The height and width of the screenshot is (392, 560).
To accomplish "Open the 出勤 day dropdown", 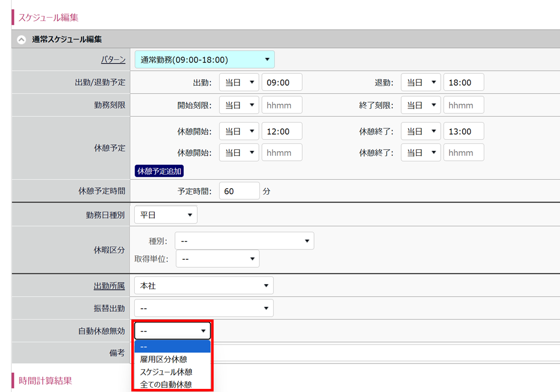I will coord(239,82).
